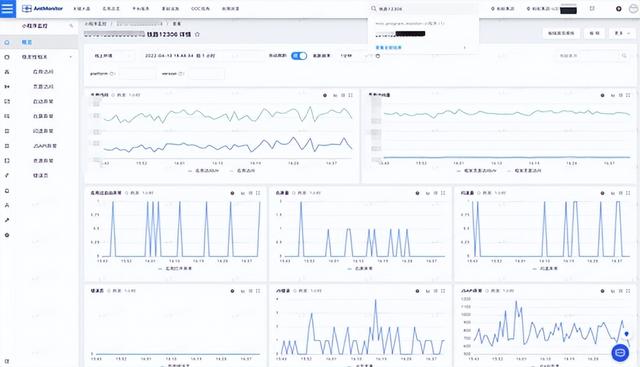Expand the top-left chart to fullscreen
640x367 pixels.
[x=350, y=95]
